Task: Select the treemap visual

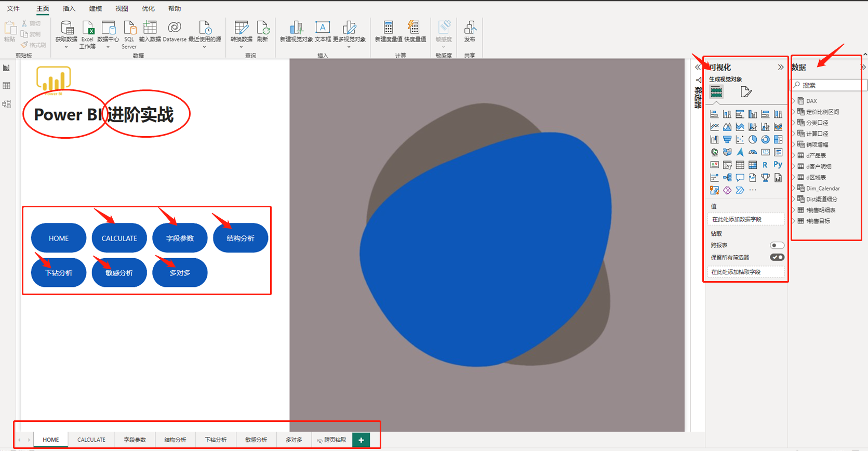Action: [x=778, y=139]
